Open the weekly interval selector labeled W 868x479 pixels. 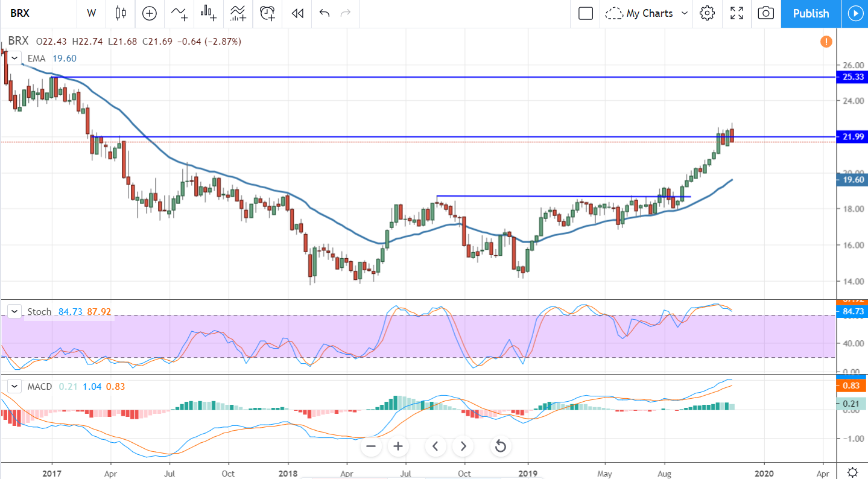tap(91, 13)
